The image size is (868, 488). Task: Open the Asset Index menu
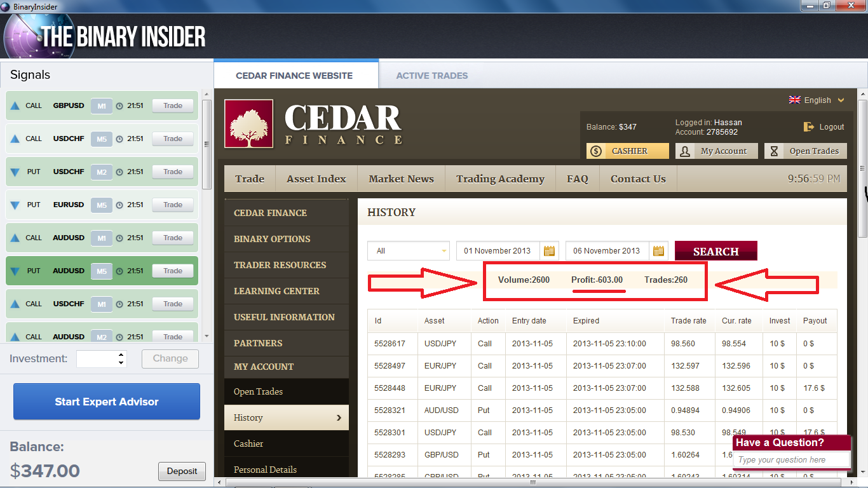coord(316,179)
